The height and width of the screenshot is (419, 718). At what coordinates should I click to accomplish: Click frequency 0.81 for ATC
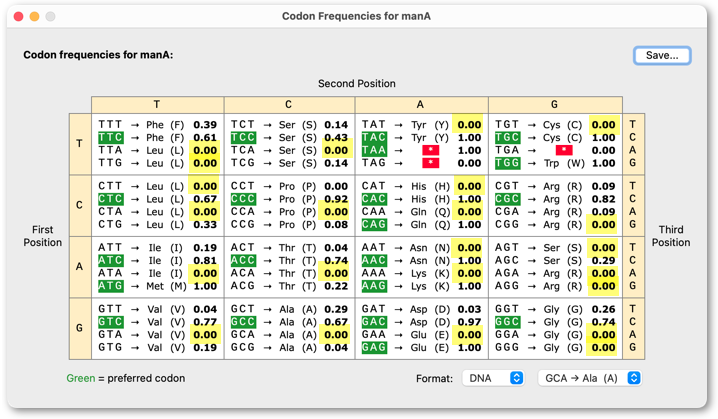click(x=205, y=261)
